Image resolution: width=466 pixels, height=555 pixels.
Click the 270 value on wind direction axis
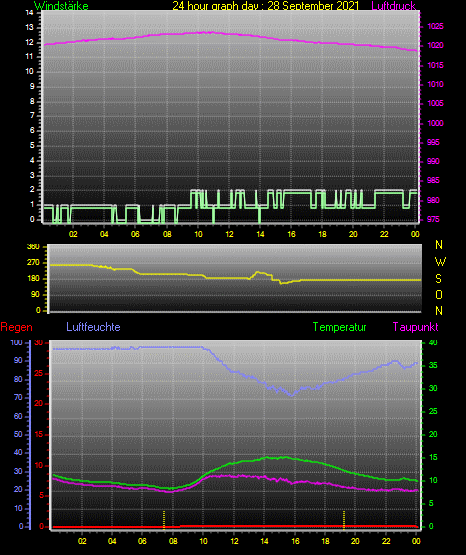(x=33, y=263)
